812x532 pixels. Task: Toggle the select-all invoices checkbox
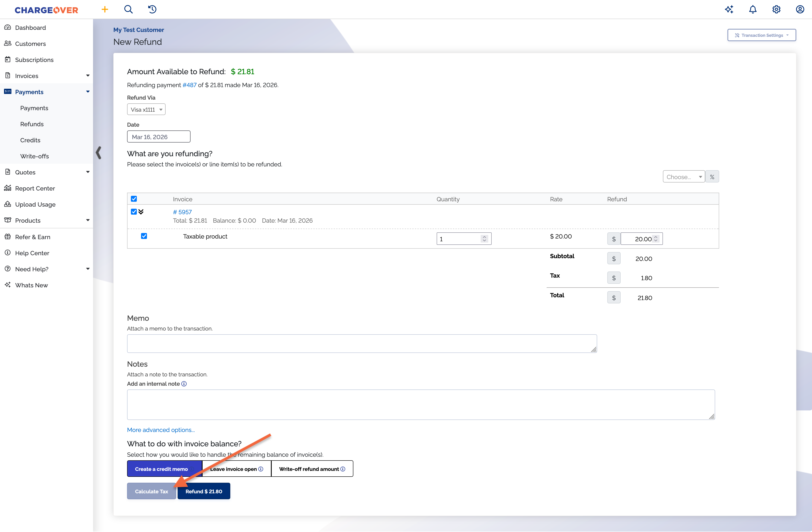point(134,199)
